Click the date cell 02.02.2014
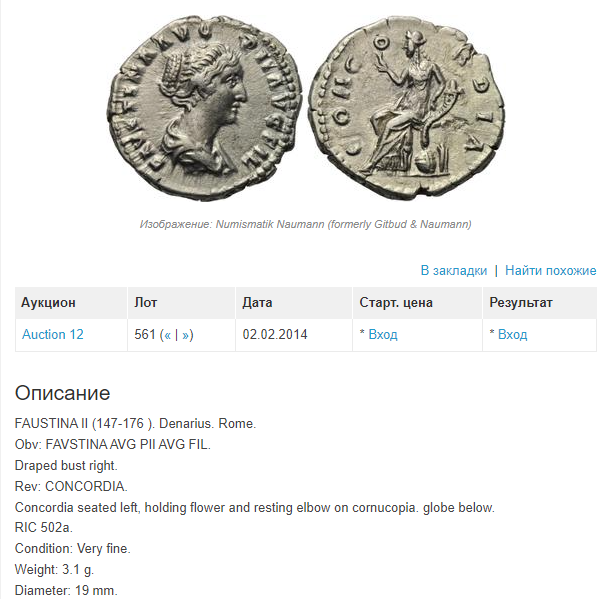Image resolution: width=604 pixels, height=599 pixels. [x=275, y=334]
